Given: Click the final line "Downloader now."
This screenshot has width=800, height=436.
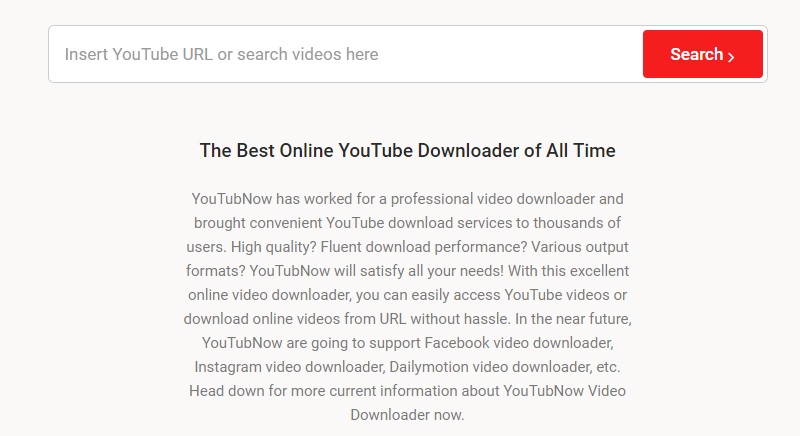Looking at the screenshot, I should click(407, 415).
